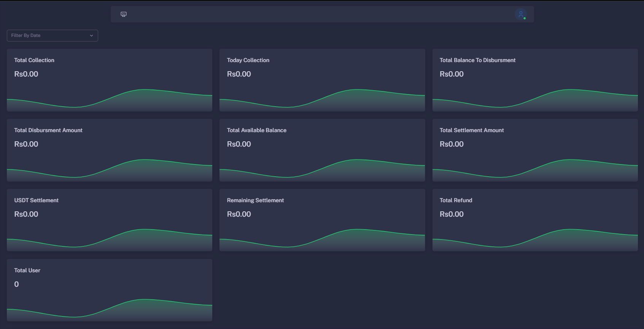Select the Total Collection card title

coord(34,60)
